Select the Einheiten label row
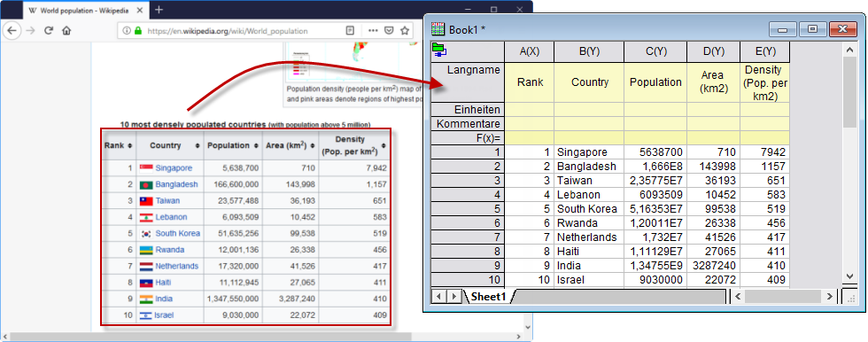Image resolution: width=868 pixels, height=342 pixels. tap(468, 110)
